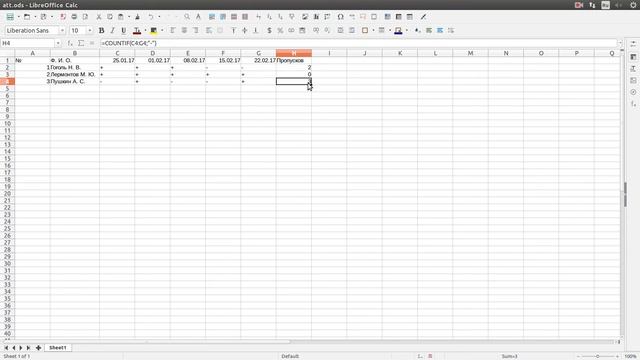The width and height of the screenshot is (640, 360).
Task: Expand the formula bar arrow
Action: (x=620, y=43)
